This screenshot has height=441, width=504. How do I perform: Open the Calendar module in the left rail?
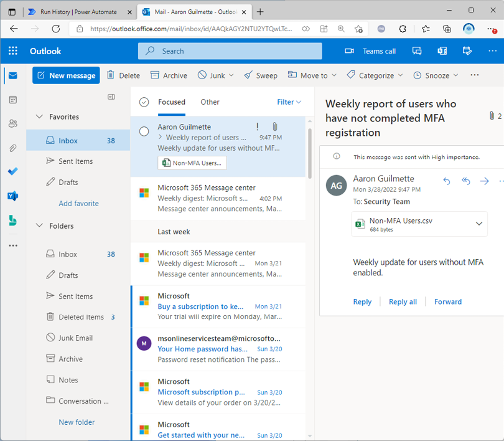coord(12,99)
